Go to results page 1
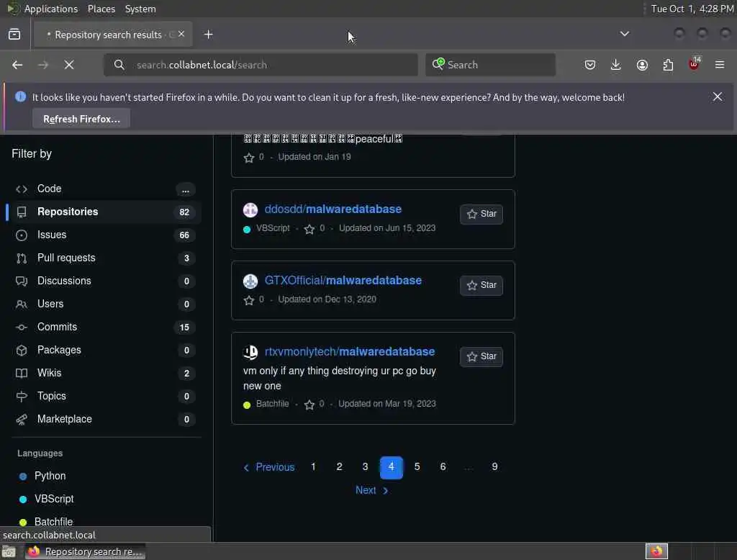Screen dimensions: 737x560 tap(314, 467)
